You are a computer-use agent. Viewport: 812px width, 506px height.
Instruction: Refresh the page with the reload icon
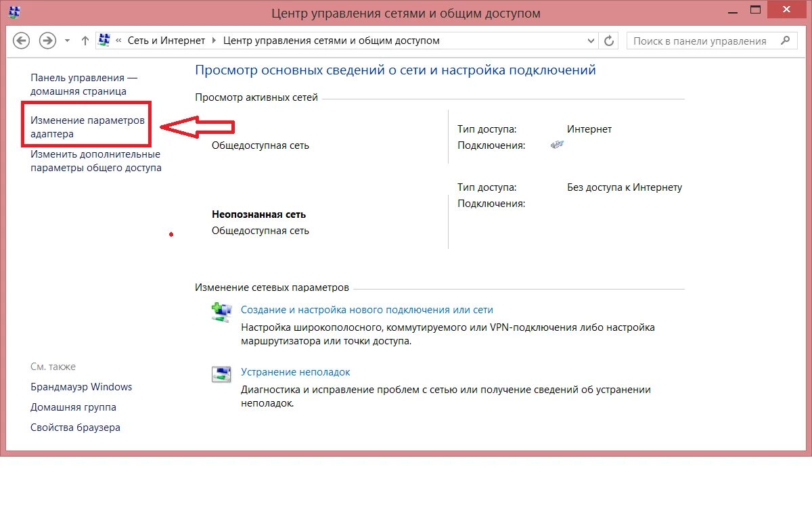tap(609, 41)
